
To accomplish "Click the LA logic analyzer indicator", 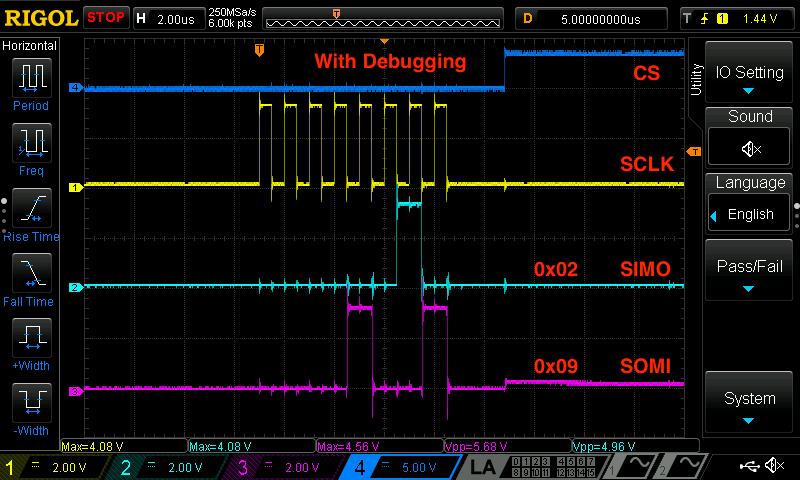I will pyautogui.click(x=482, y=467).
